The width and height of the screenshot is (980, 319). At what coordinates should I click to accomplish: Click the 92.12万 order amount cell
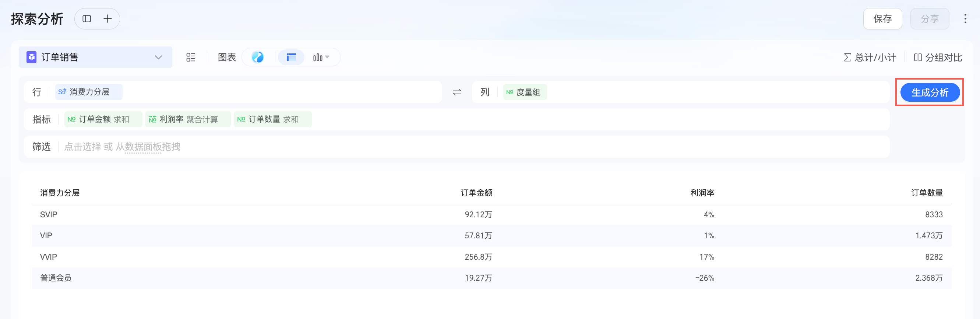tap(478, 214)
